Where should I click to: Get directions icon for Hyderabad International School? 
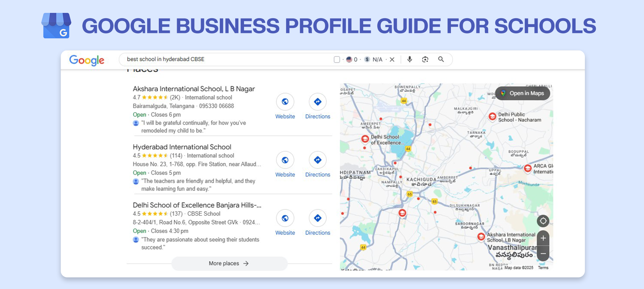318,160
